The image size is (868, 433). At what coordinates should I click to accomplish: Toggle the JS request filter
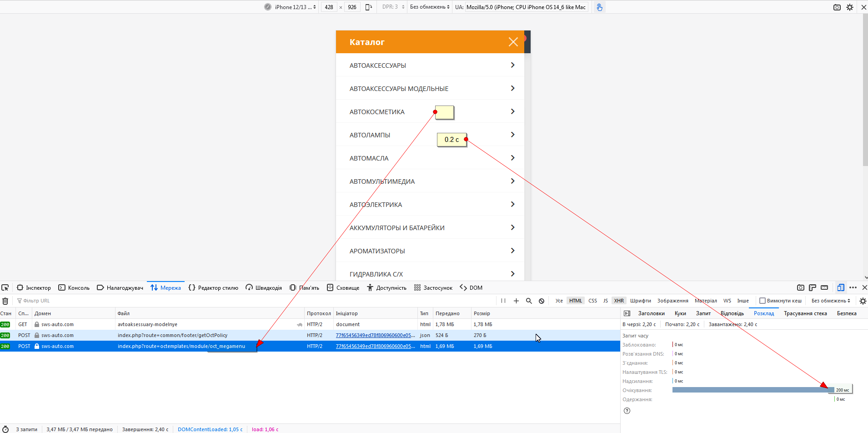coord(605,301)
